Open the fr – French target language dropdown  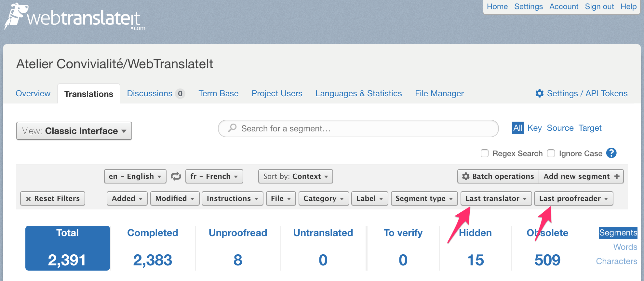point(214,176)
